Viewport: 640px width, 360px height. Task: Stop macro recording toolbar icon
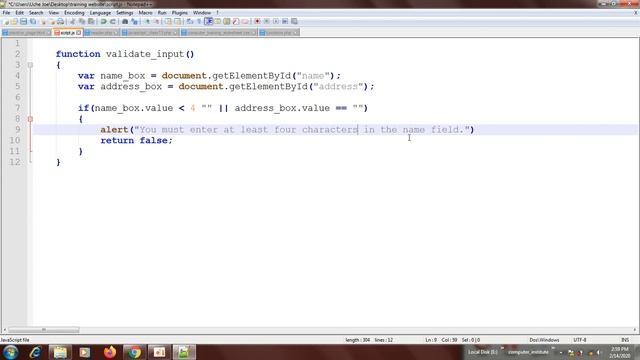267,21
